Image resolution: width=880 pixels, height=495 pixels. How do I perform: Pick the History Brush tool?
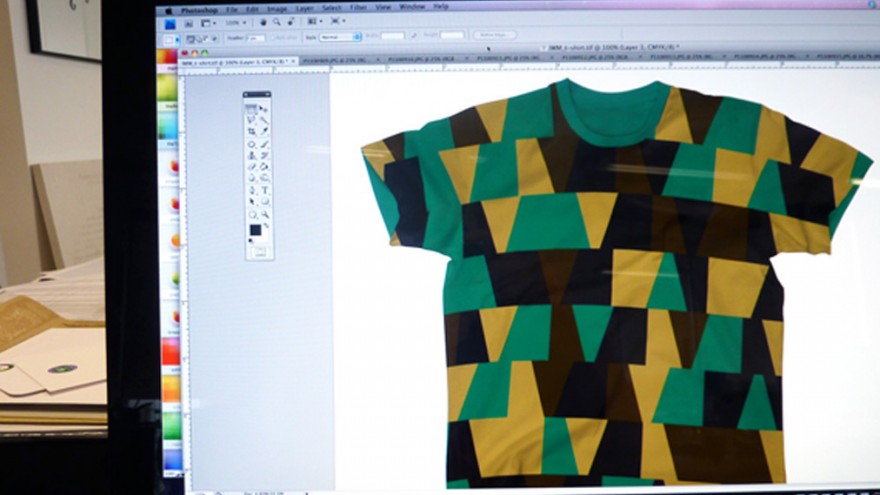pyautogui.click(x=263, y=155)
